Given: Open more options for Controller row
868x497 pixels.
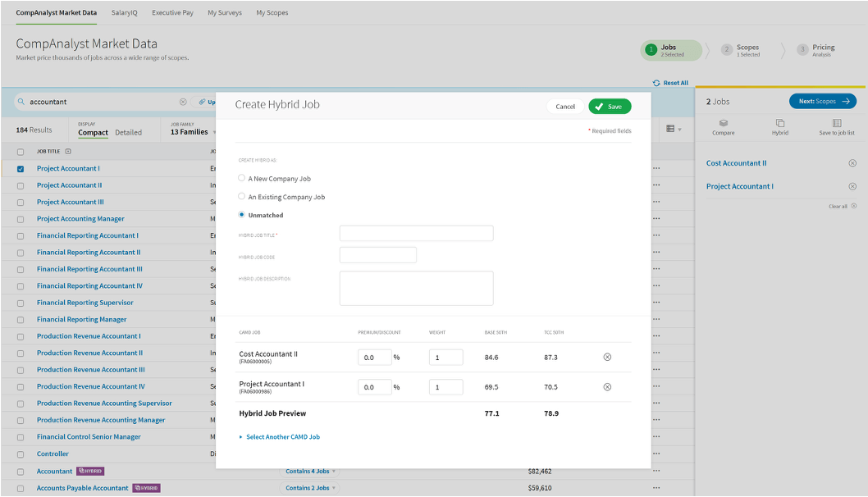Looking at the screenshot, I should (656, 454).
